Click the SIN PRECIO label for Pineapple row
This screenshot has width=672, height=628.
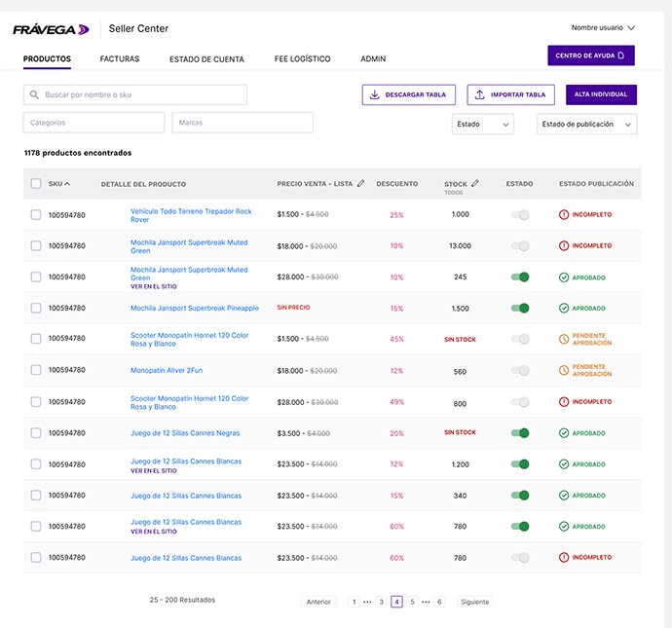pyautogui.click(x=293, y=308)
